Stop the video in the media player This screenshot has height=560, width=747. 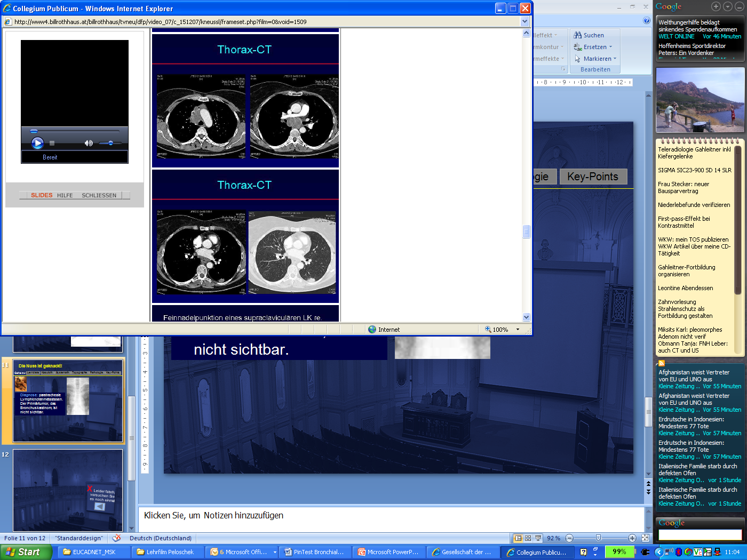52,143
